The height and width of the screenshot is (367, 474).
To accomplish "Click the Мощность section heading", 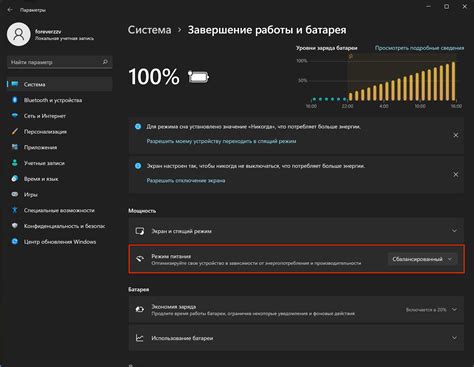I will (x=142, y=211).
